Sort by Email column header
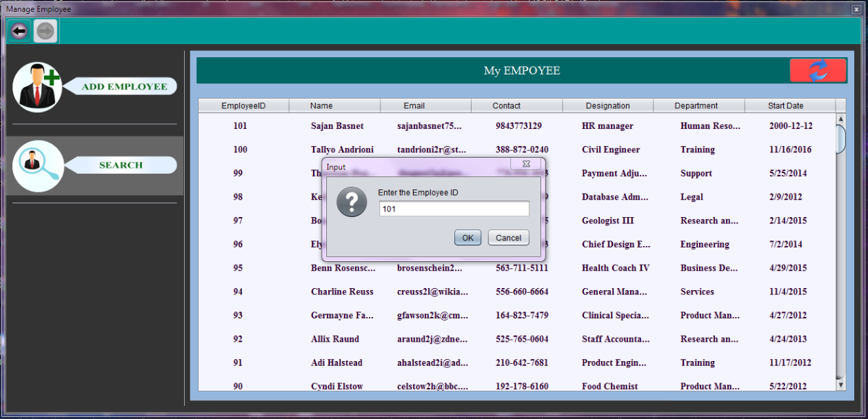Screen dimensions: 868x419 [x=426, y=105]
